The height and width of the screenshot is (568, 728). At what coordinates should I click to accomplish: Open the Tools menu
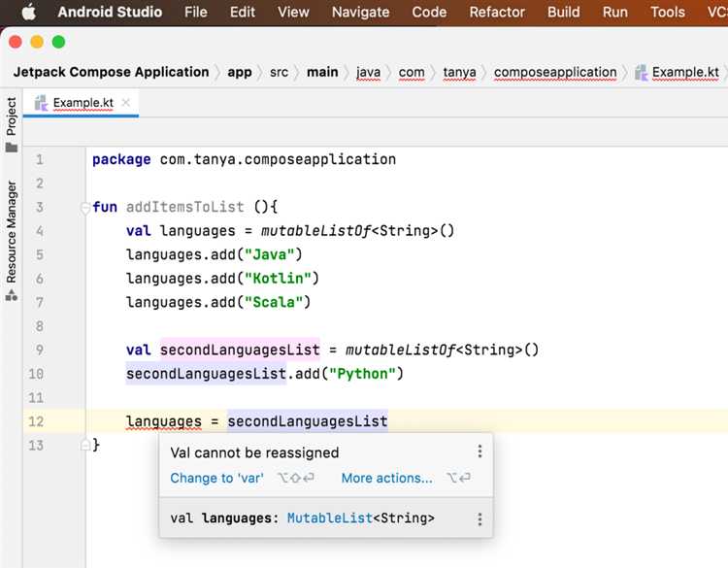tap(668, 12)
